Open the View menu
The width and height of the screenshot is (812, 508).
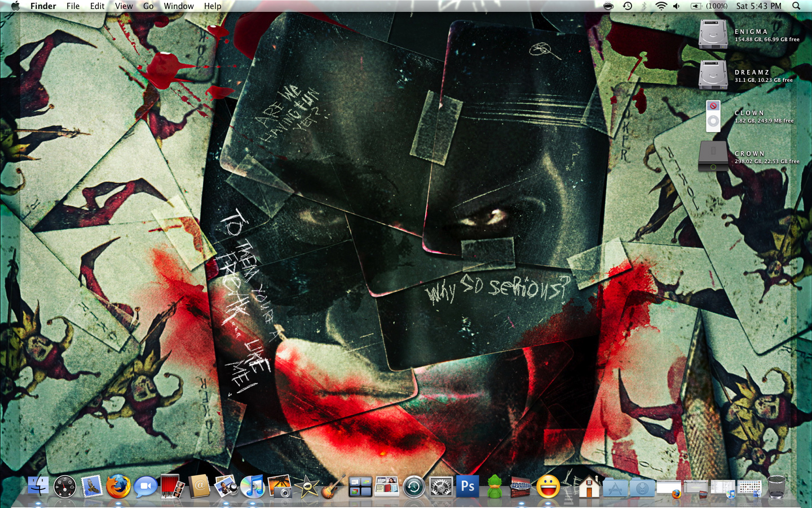(x=124, y=6)
